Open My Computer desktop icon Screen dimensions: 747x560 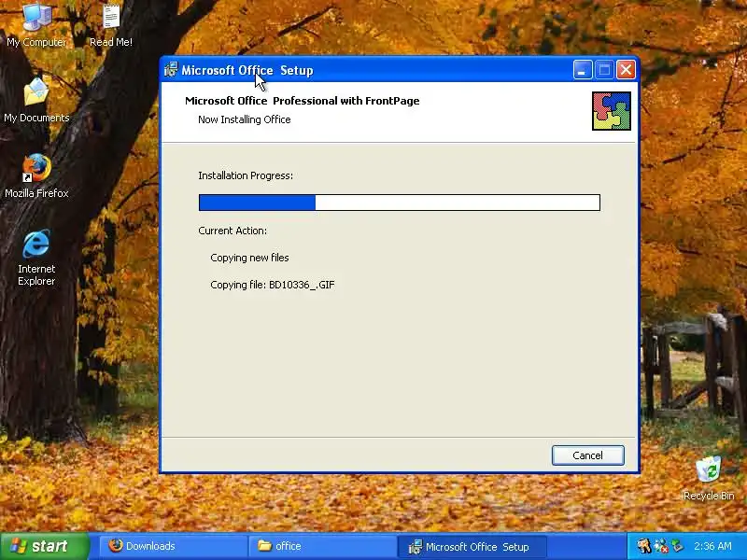point(36,25)
